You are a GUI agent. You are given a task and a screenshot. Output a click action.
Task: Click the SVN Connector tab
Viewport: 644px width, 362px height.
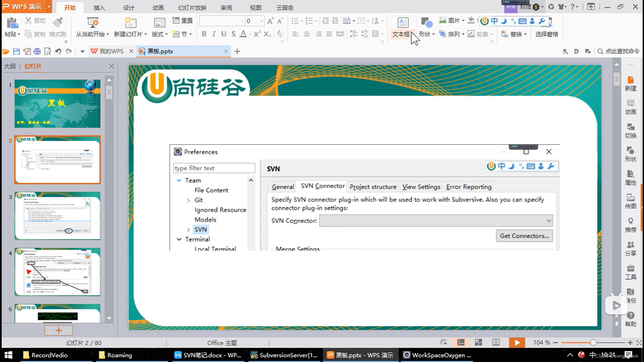322,186
